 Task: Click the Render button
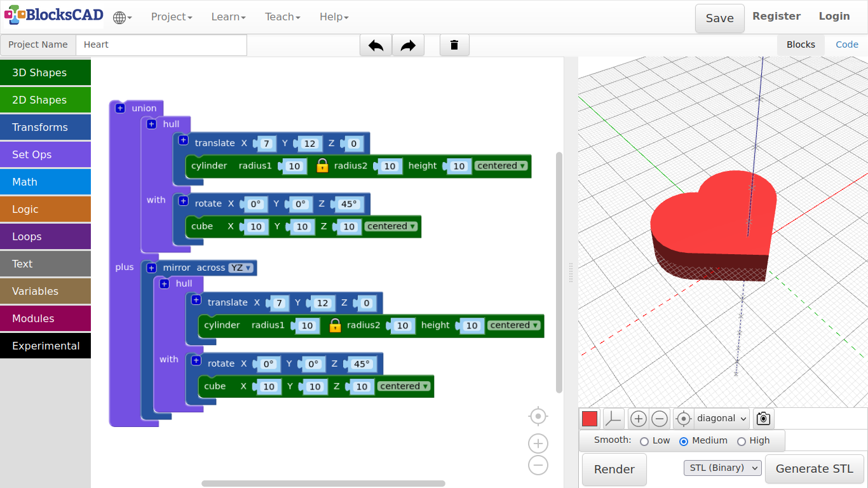(x=614, y=470)
